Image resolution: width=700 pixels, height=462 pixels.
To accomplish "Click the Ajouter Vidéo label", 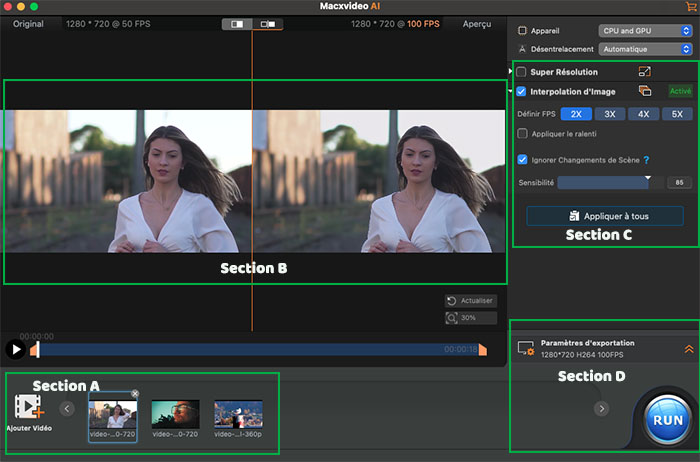I will 29,428.
